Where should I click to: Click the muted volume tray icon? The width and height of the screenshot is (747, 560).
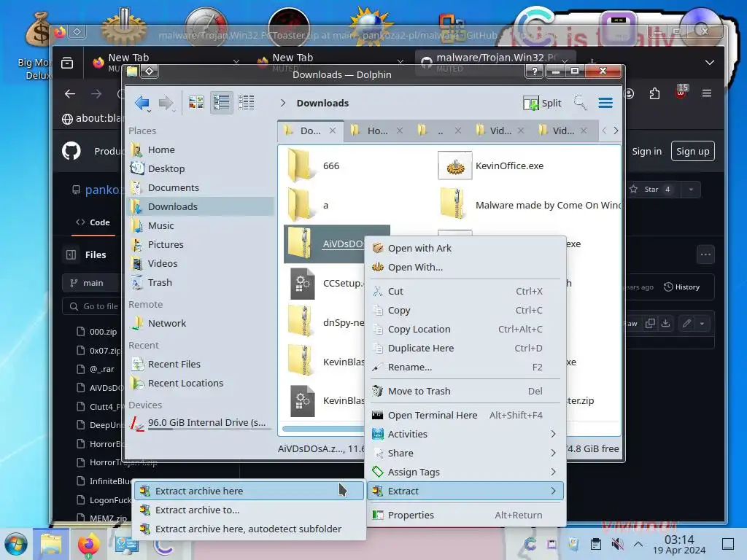pos(617,544)
